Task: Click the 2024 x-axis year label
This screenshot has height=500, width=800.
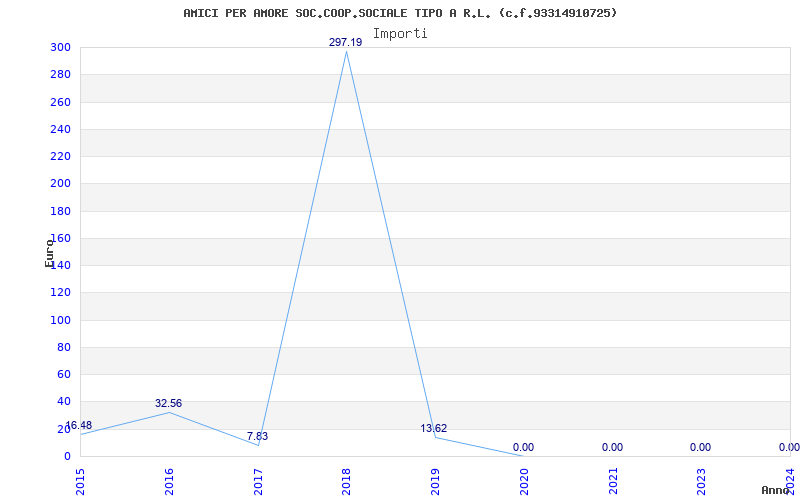Action: (790, 481)
